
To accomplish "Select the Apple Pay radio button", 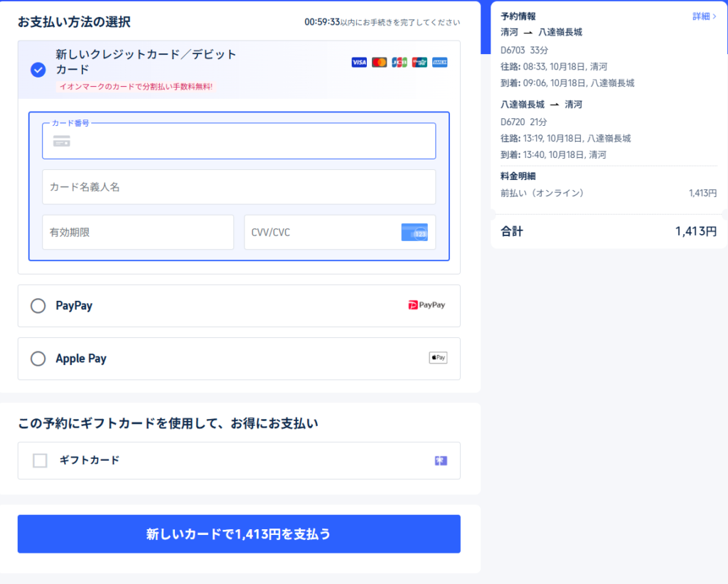I will [x=38, y=359].
